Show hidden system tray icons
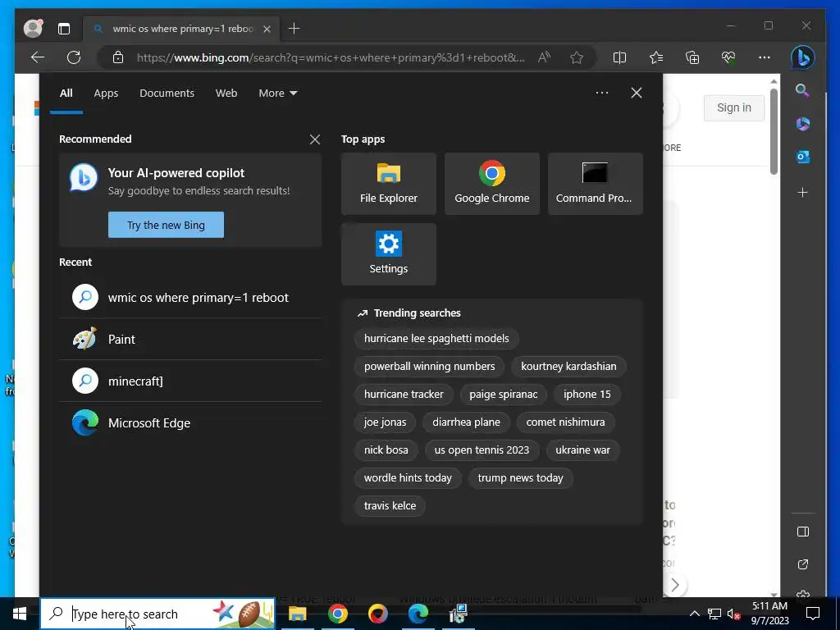 (694, 614)
